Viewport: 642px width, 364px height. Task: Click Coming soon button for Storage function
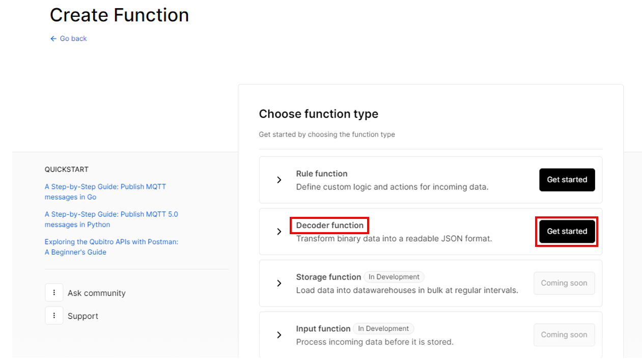[x=564, y=283]
